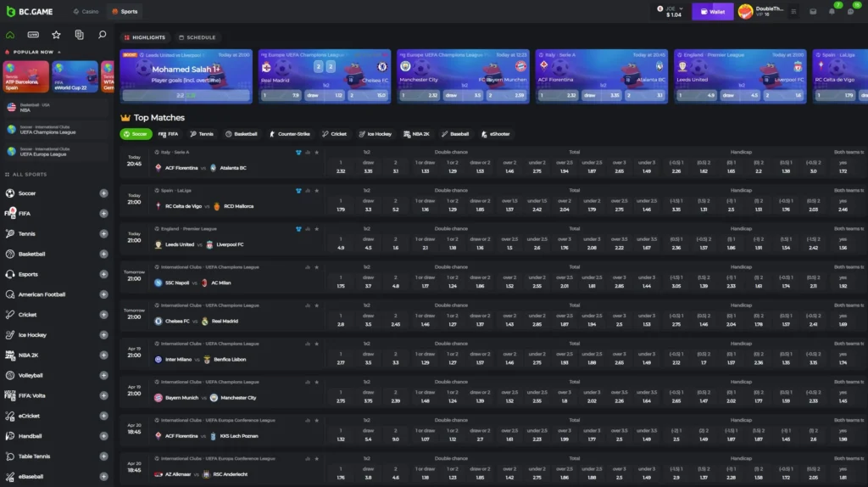Filter top matches by NBA 2K

tap(417, 134)
